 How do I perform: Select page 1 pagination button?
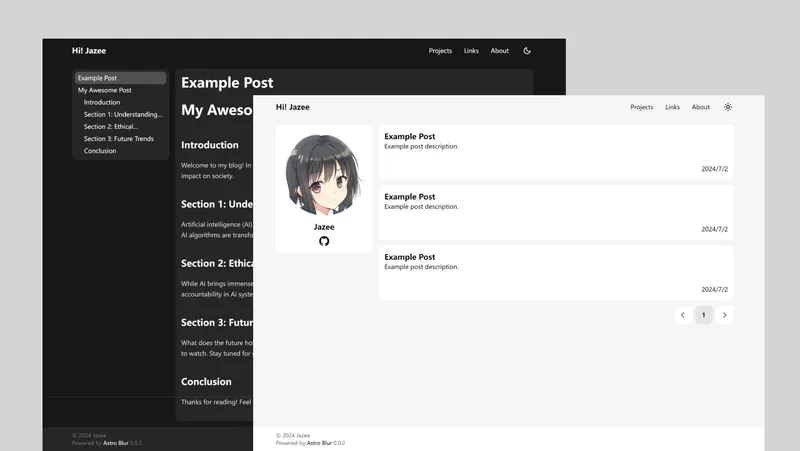click(703, 315)
